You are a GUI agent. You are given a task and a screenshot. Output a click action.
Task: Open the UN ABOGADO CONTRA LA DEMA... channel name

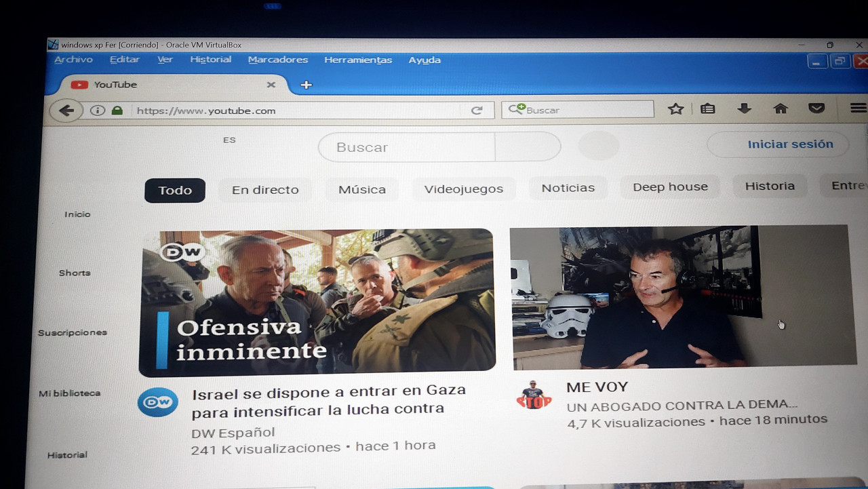682,406
